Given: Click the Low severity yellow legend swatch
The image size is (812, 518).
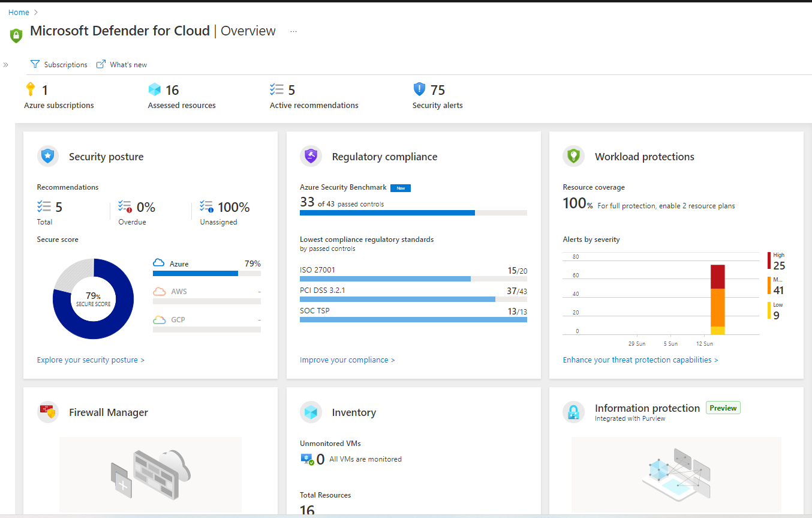Looking at the screenshot, I should click(x=769, y=310).
